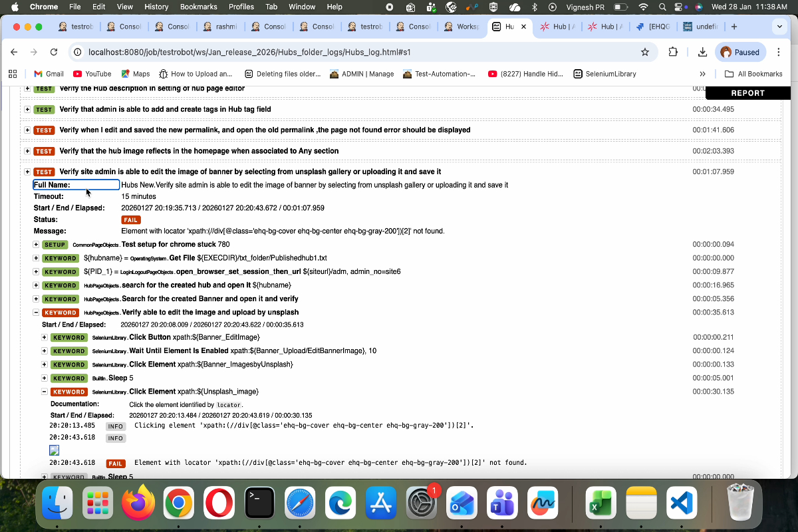Expand the hub image reflects in homepage test
798x532 pixels.
click(x=27, y=151)
